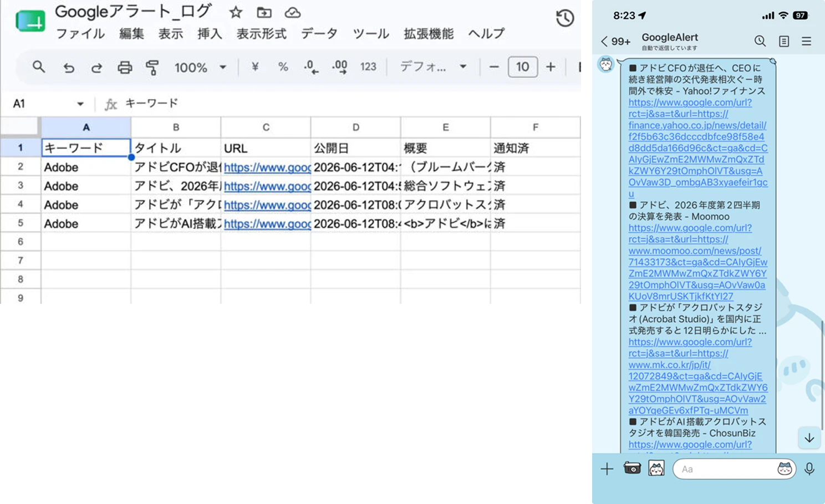
Task: Select cell F1 通知済
Action: 535,148
